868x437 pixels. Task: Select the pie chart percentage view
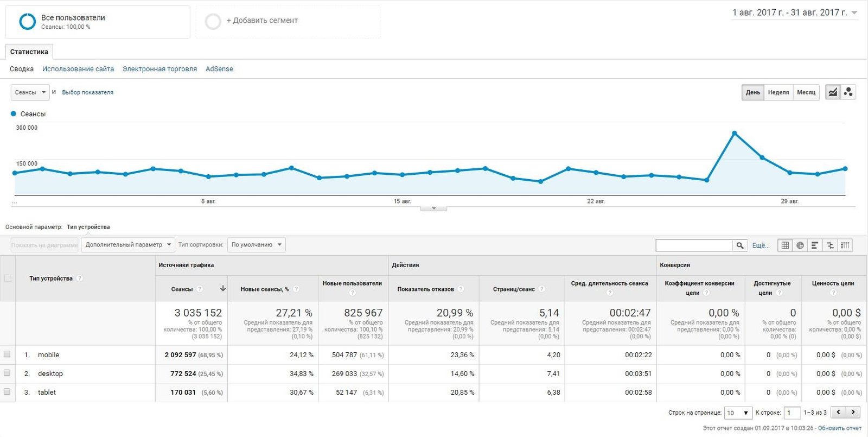800,245
